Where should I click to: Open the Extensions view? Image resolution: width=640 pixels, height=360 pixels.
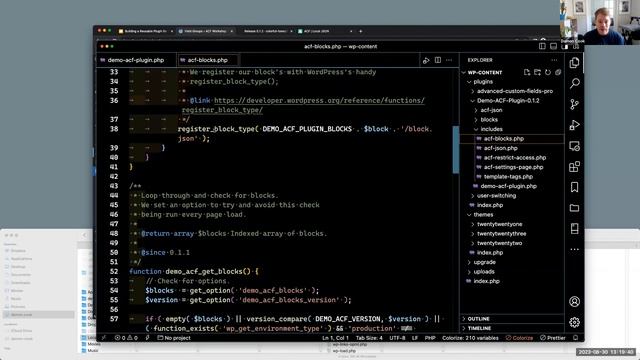(574, 167)
